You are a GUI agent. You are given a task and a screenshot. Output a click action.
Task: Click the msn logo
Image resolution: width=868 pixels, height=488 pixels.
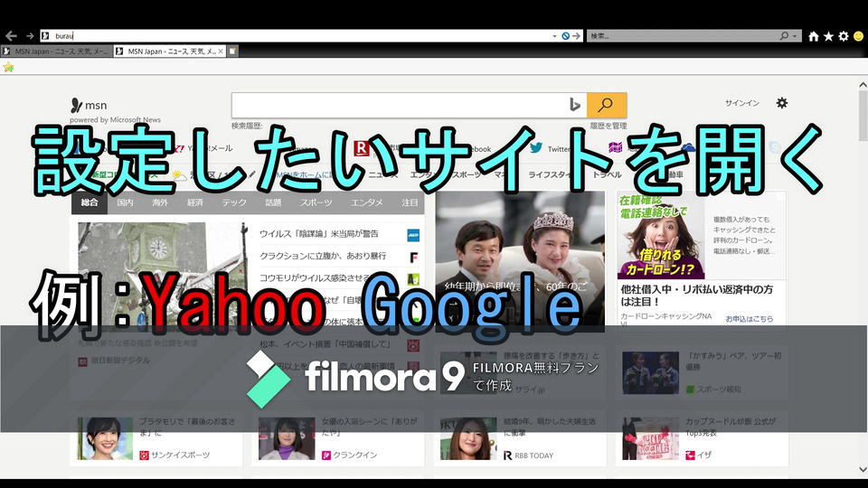[90, 105]
